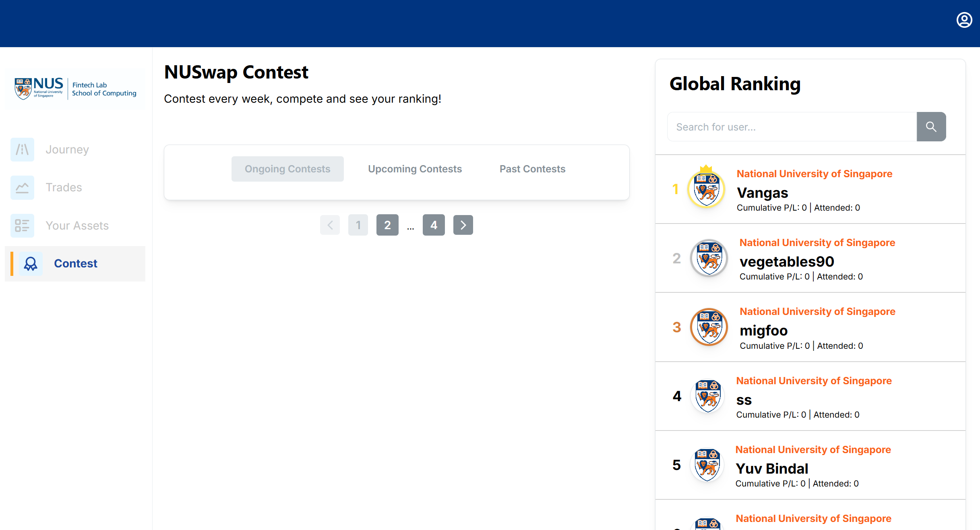Image resolution: width=980 pixels, height=530 pixels.
Task: Open Your Assets in the sidebar
Action: point(75,226)
